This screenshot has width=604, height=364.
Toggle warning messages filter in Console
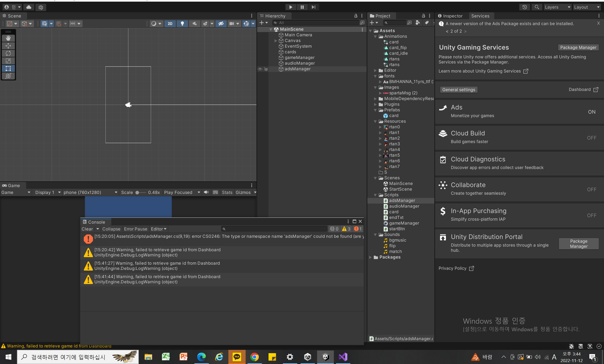pos(346,229)
